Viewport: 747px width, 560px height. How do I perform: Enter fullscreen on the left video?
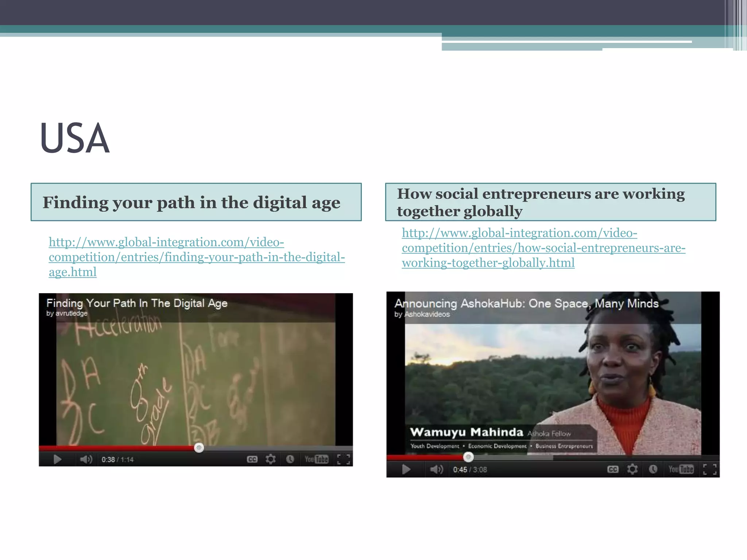coord(344,459)
